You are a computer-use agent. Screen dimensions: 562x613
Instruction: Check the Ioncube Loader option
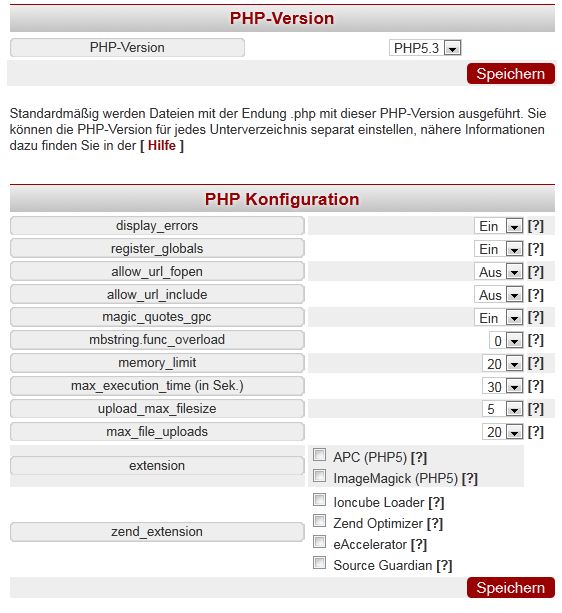coord(319,500)
